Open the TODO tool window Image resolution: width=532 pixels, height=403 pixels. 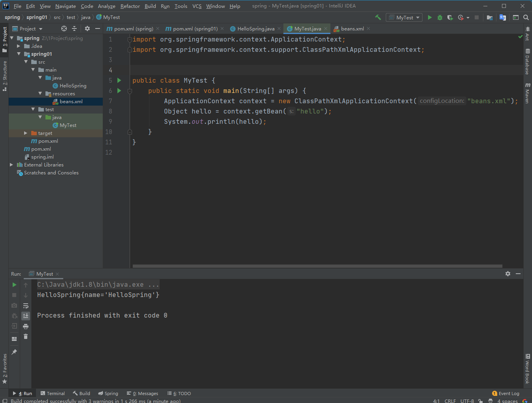(x=179, y=394)
